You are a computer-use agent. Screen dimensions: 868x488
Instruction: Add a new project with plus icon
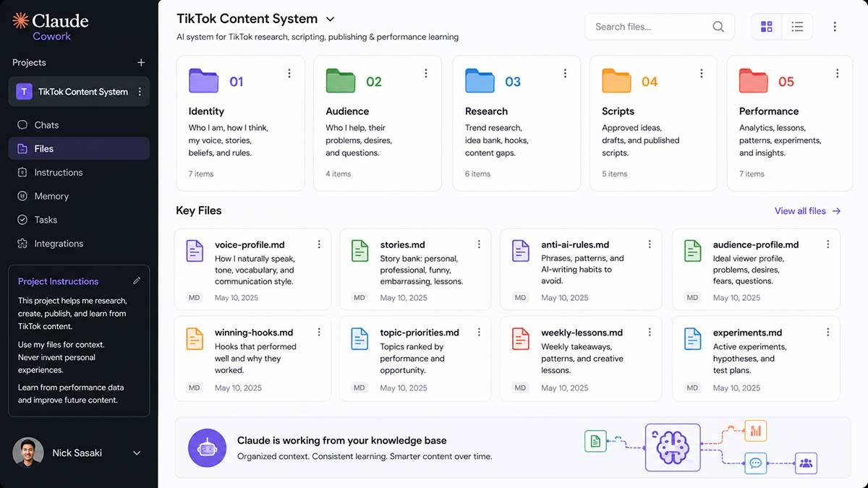click(141, 63)
